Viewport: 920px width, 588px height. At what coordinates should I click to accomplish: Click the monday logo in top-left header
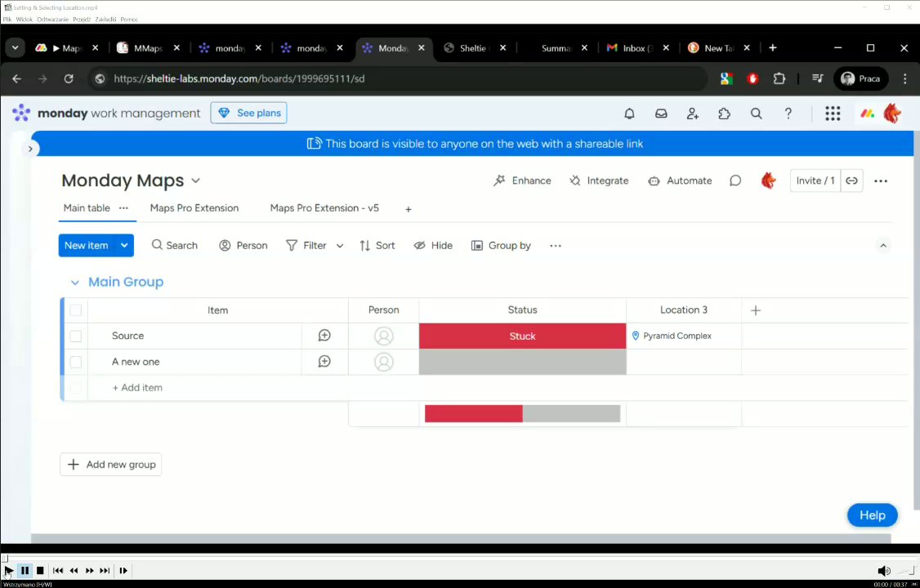[21, 114]
